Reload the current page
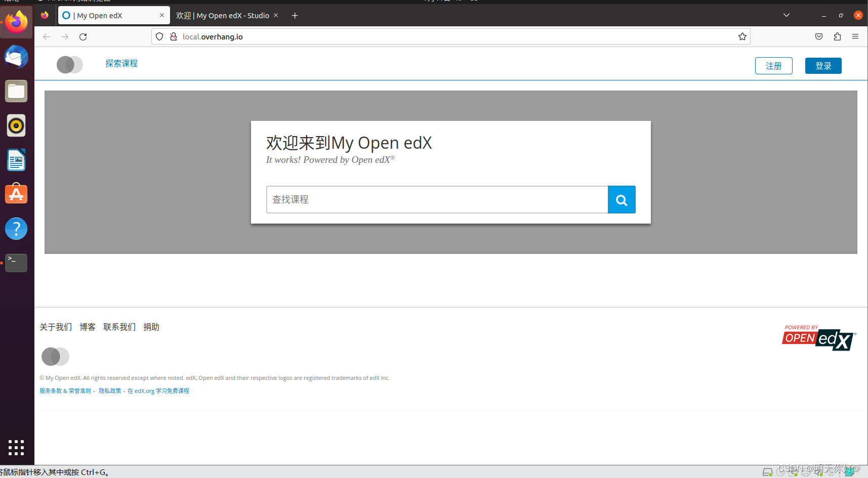Image resolution: width=868 pixels, height=478 pixels. tap(83, 36)
